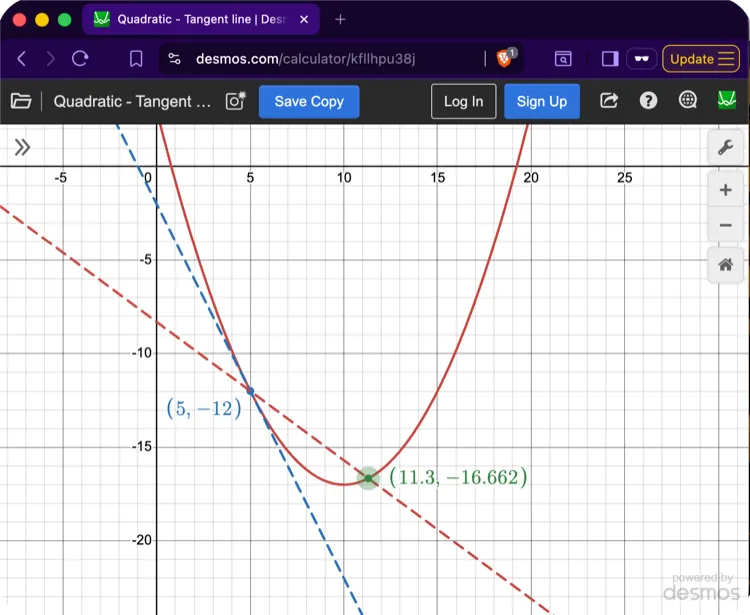The height and width of the screenshot is (615, 750).
Task: Click the graph thumbnail camera icon
Action: (235, 101)
